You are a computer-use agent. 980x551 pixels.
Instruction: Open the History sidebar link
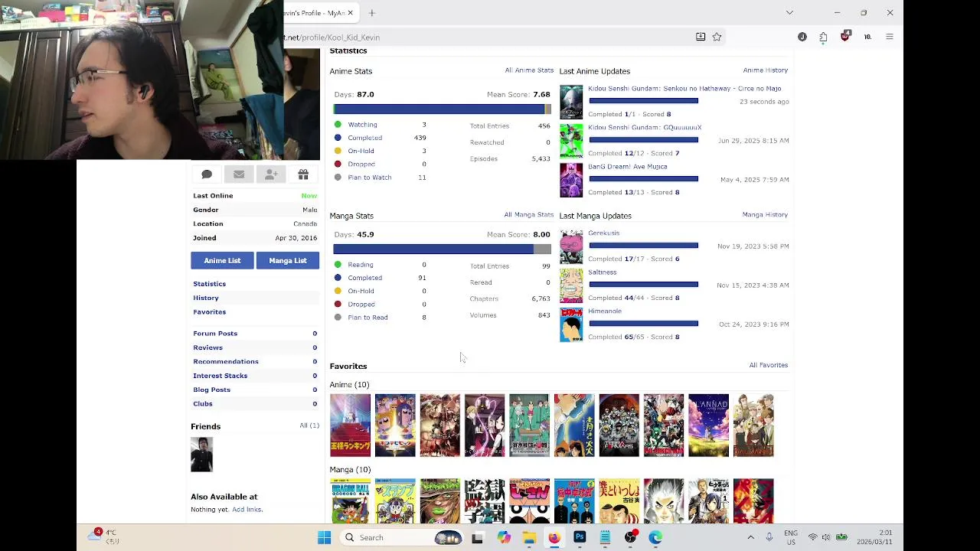pos(206,298)
